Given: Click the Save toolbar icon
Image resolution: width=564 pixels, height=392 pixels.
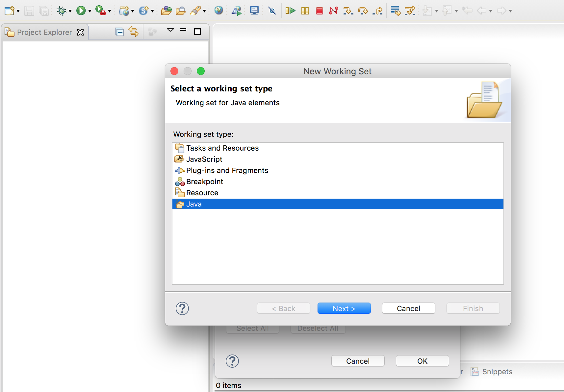Looking at the screenshot, I should (x=29, y=11).
